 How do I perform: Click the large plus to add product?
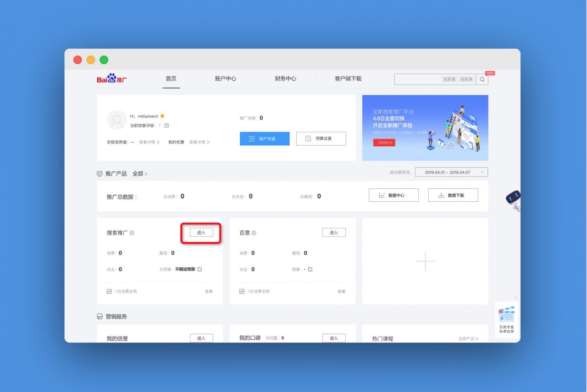(425, 261)
